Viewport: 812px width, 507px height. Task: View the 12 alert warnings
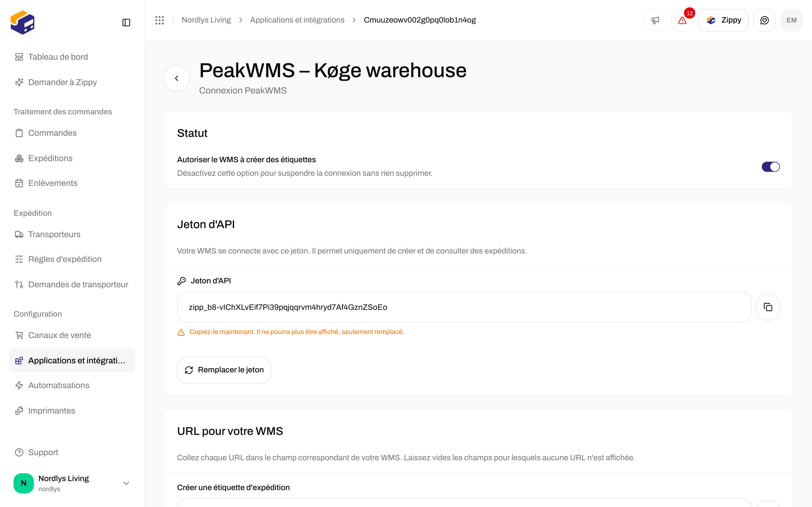pyautogui.click(x=682, y=21)
